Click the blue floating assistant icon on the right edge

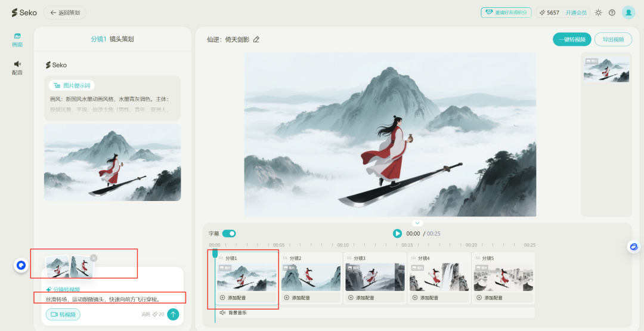click(634, 246)
